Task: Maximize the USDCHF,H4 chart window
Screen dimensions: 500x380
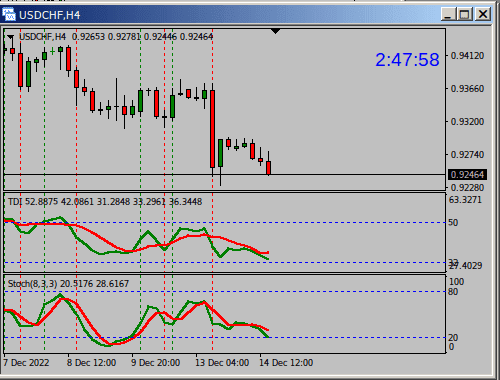Action: pos(465,14)
